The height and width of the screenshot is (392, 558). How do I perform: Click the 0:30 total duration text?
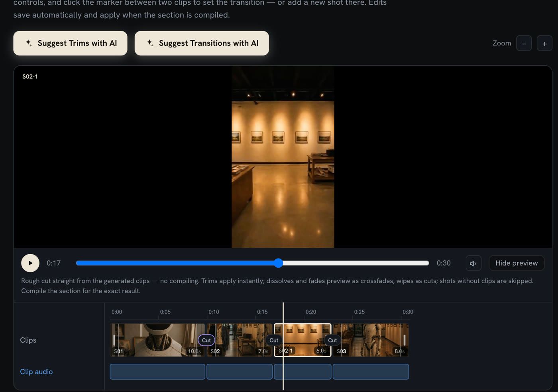(x=444, y=263)
